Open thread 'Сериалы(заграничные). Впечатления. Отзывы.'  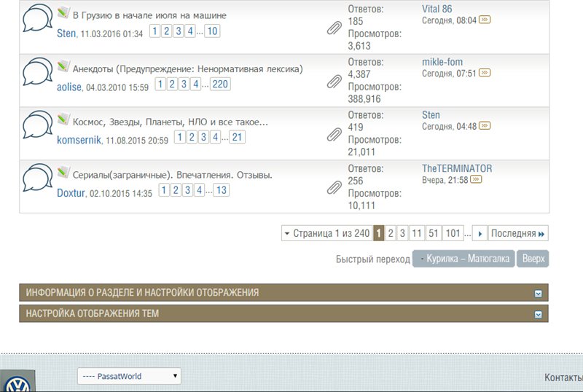(x=173, y=175)
